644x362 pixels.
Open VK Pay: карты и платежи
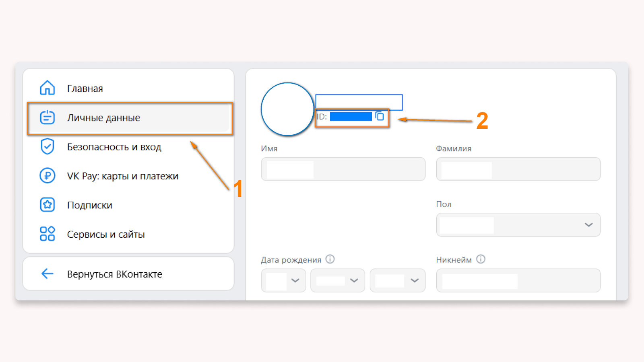(x=128, y=176)
